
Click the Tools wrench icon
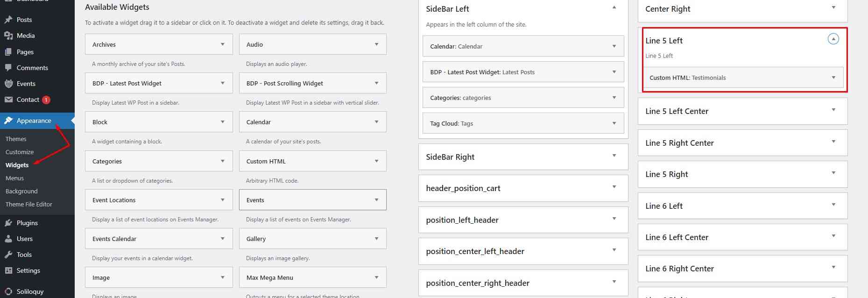[8, 255]
